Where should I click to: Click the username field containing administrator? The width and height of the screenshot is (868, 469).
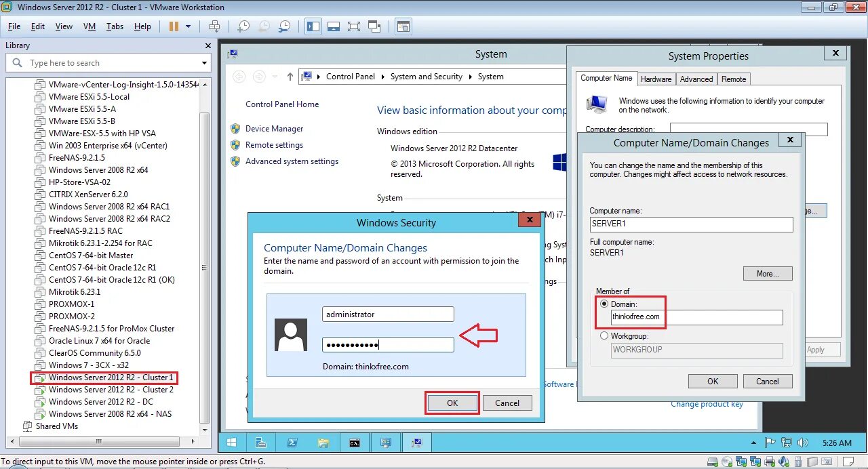click(x=388, y=314)
